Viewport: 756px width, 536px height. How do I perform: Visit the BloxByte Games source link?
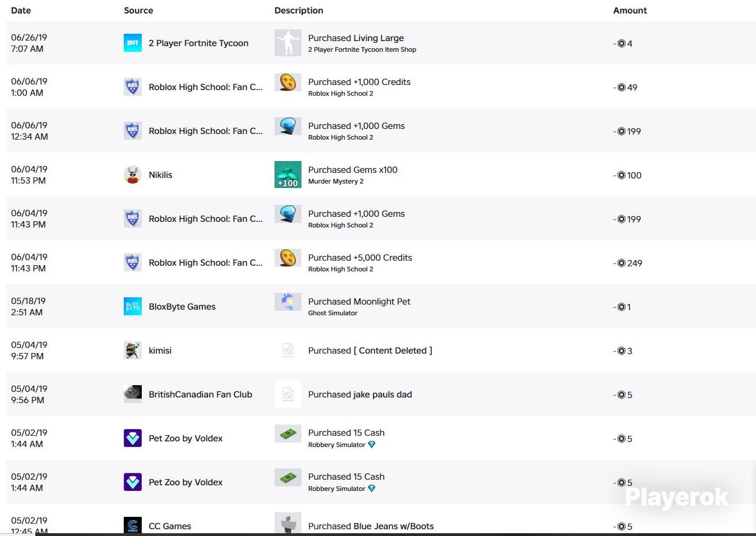coord(182,306)
